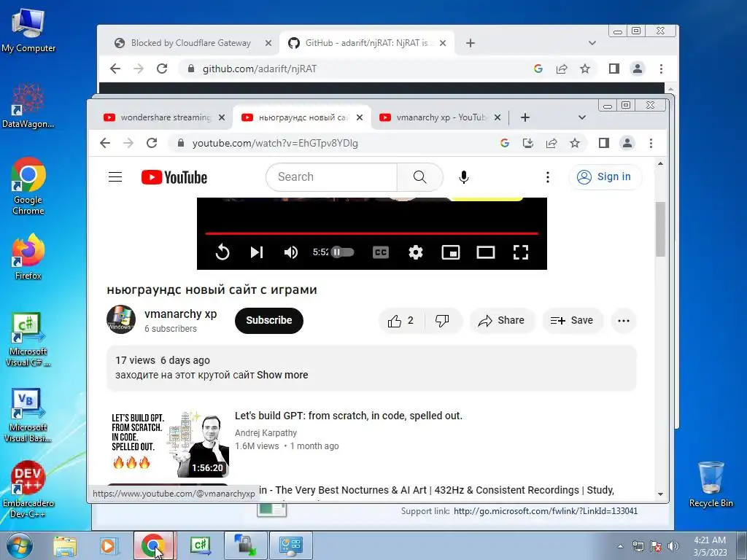The width and height of the screenshot is (747, 560).
Task: Open vmanarchy xp channel avatar
Action: point(121,319)
